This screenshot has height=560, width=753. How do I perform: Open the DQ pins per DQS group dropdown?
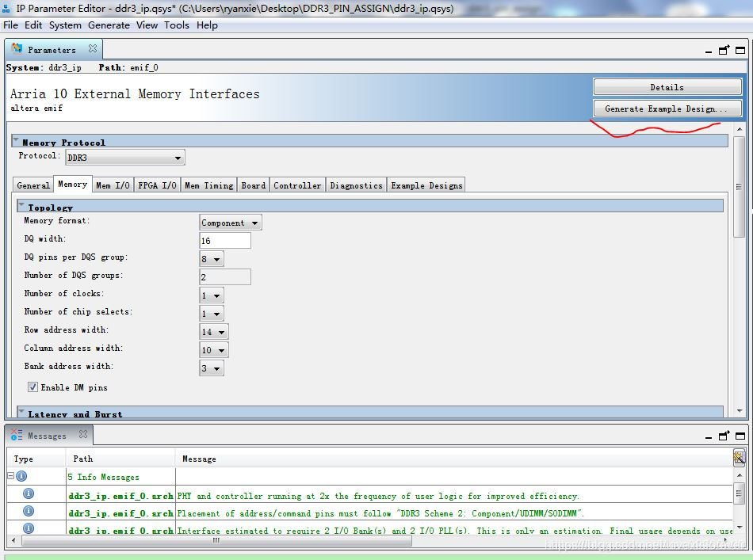click(x=212, y=259)
